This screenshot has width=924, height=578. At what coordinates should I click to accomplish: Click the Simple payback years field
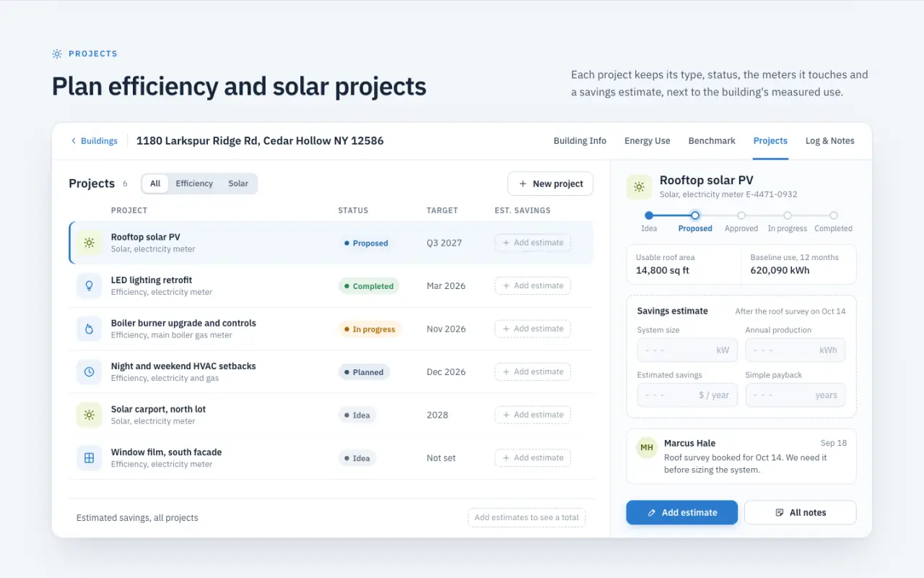796,395
